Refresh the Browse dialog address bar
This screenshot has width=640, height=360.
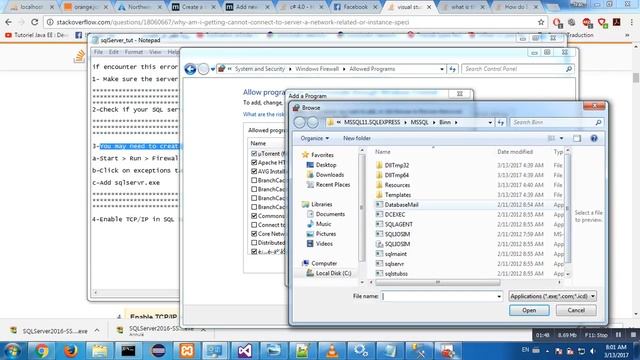pos(501,122)
